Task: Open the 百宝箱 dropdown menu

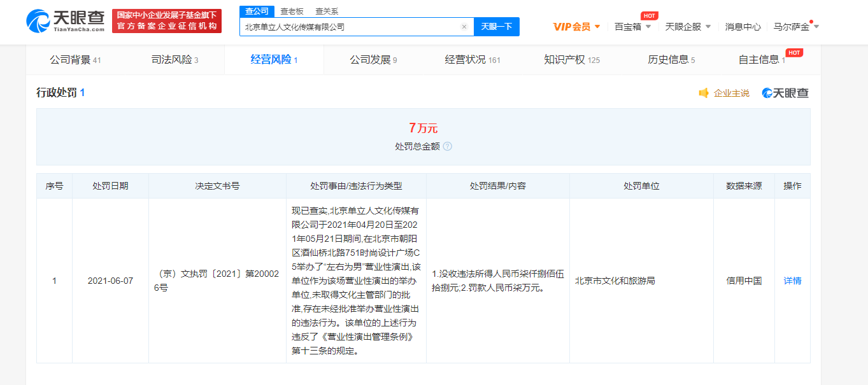Action: tap(632, 27)
